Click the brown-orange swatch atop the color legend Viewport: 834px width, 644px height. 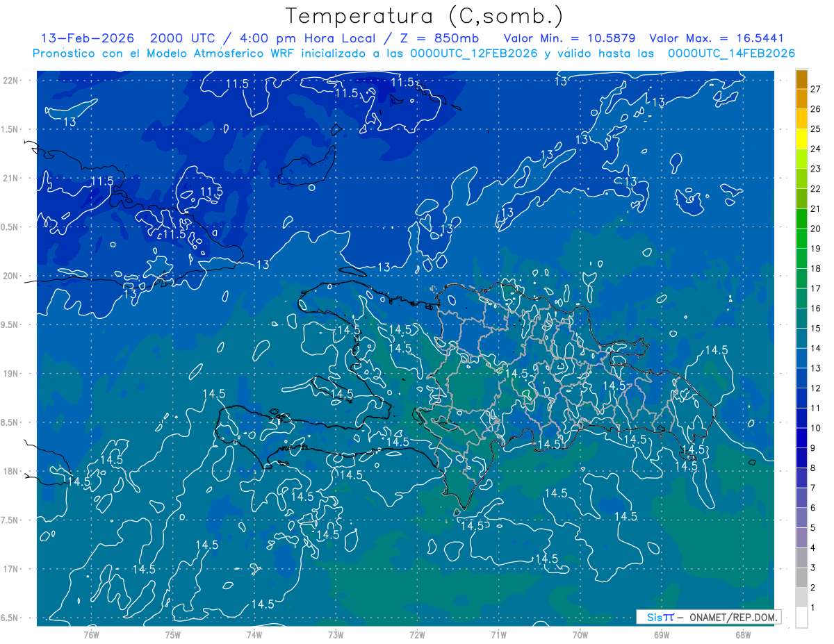[x=801, y=79]
